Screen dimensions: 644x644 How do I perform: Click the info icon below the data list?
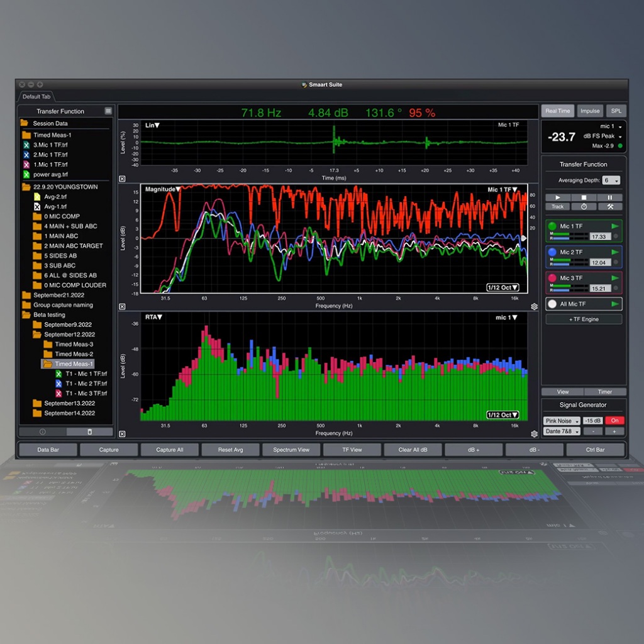[x=43, y=432]
